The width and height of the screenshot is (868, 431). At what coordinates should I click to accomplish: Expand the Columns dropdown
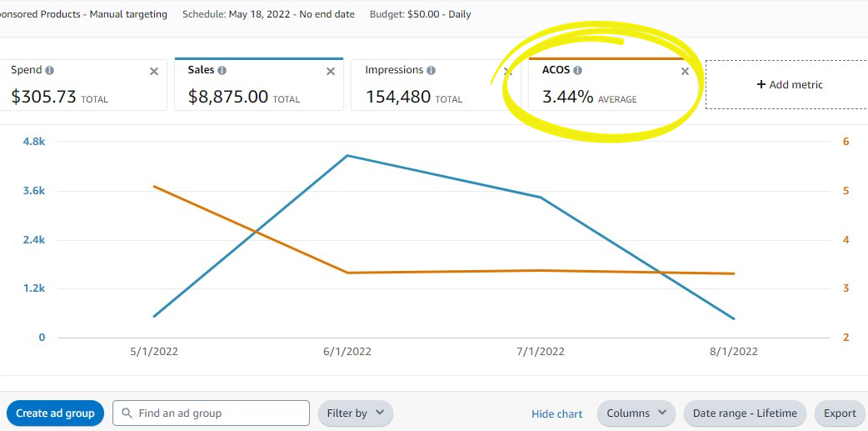coord(636,413)
